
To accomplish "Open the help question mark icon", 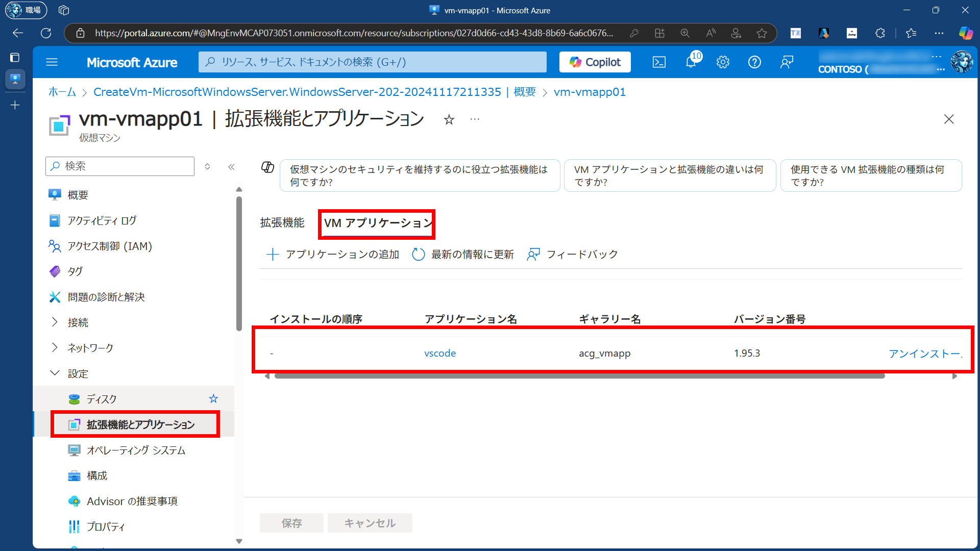I will click(754, 62).
